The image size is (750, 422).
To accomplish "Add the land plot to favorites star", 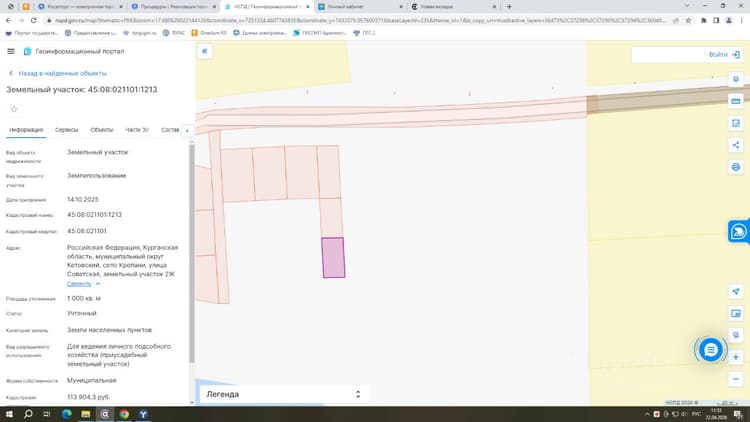I will 14,109.
